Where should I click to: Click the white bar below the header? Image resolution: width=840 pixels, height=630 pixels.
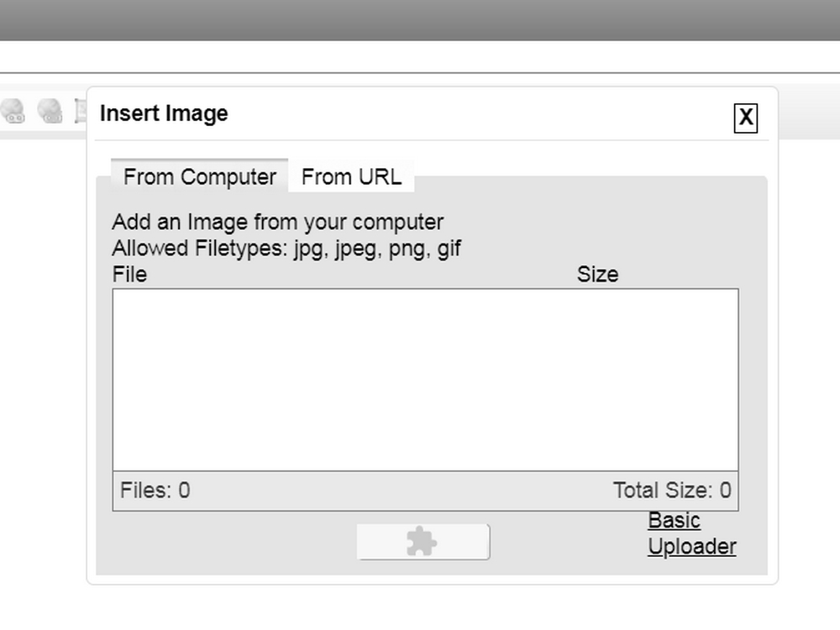tap(420, 56)
